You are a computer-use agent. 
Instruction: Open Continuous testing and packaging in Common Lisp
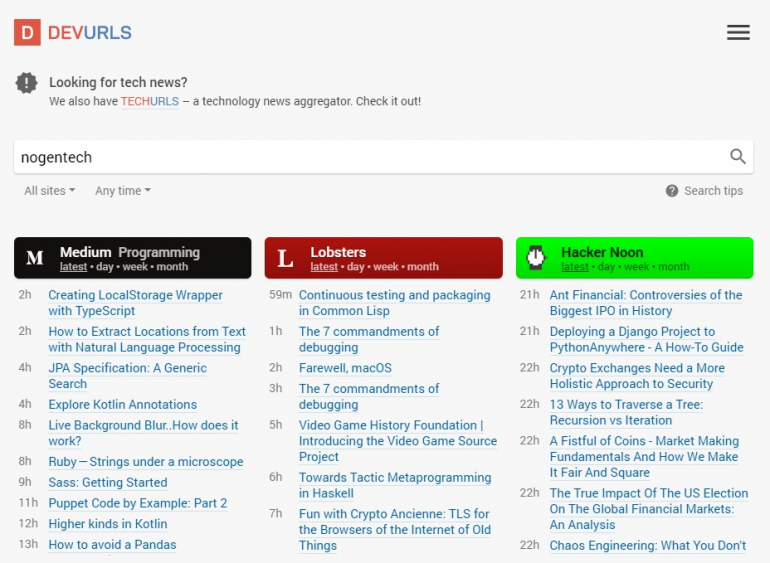tap(394, 303)
